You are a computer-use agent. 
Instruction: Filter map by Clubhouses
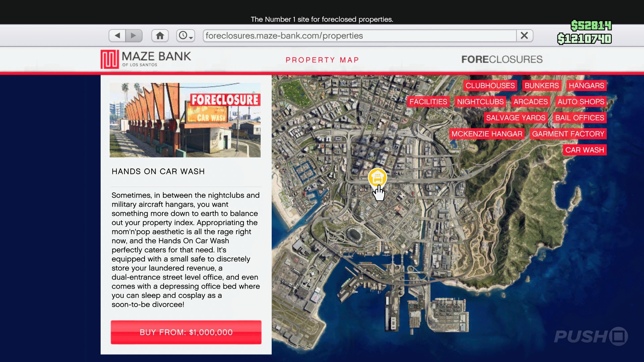(490, 85)
